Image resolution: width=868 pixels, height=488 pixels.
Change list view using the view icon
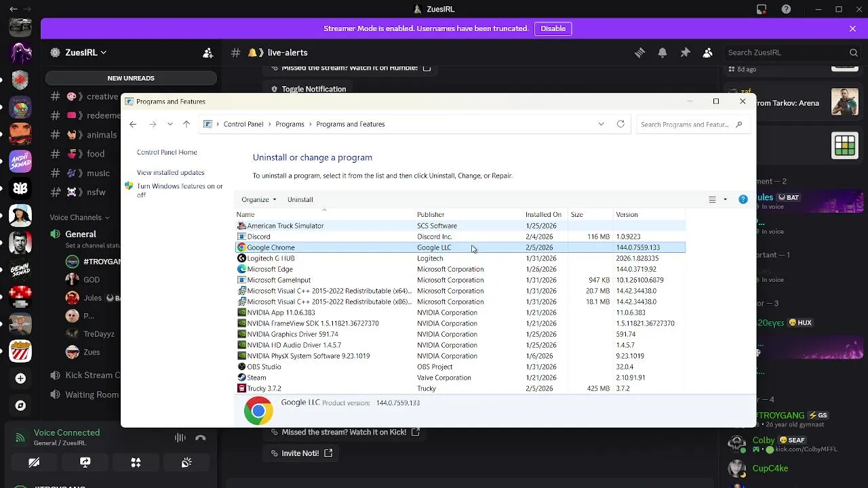tap(712, 199)
